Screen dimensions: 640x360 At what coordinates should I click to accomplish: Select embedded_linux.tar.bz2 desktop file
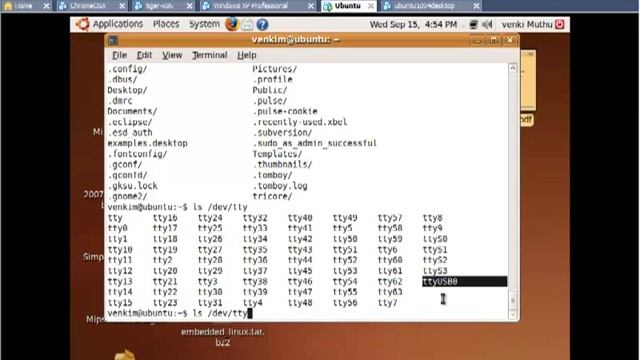click(222, 337)
